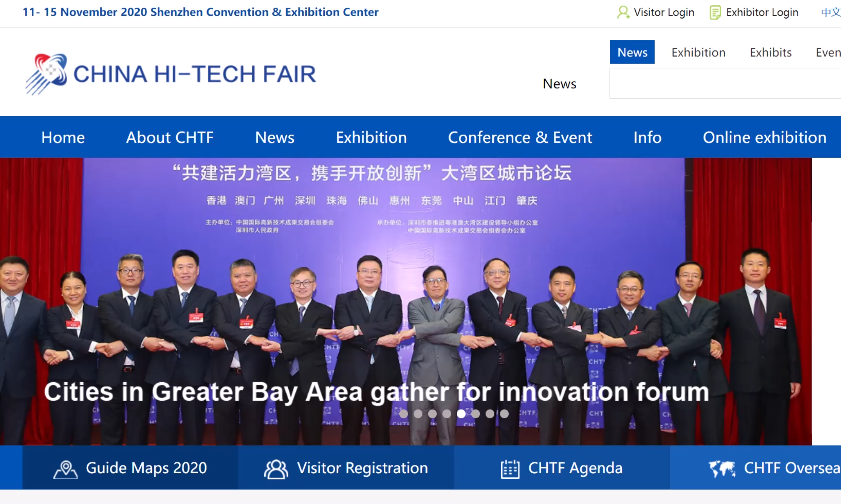Open Conference & Event menu item
The height and width of the screenshot is (504, 841).
click(520, 138)
